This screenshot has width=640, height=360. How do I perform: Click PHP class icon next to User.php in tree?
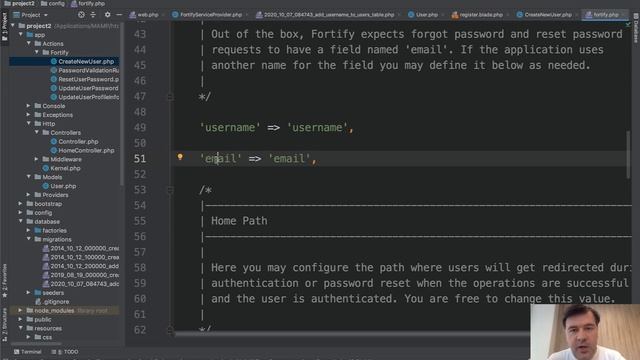[x=46, y=186]
